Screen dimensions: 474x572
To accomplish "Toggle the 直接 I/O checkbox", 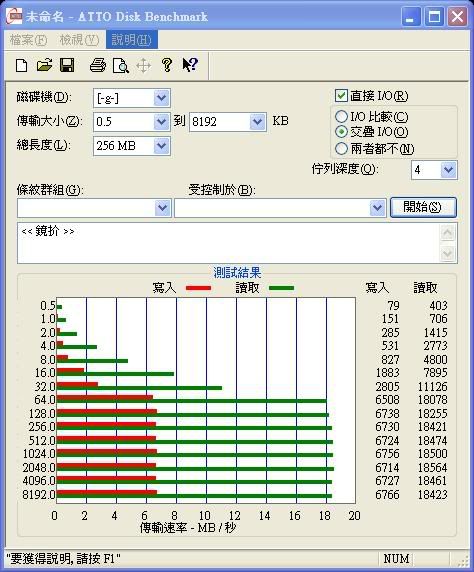I will tap(341, 96).
